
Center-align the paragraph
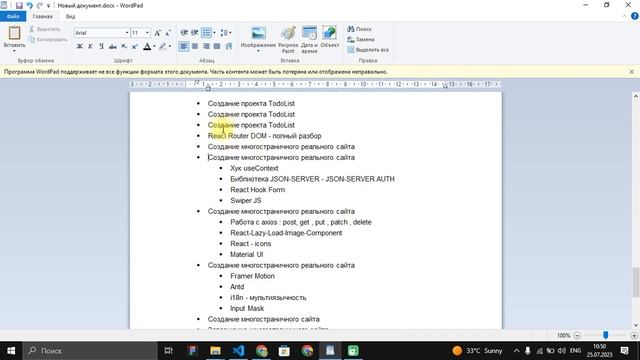(195, 46)
